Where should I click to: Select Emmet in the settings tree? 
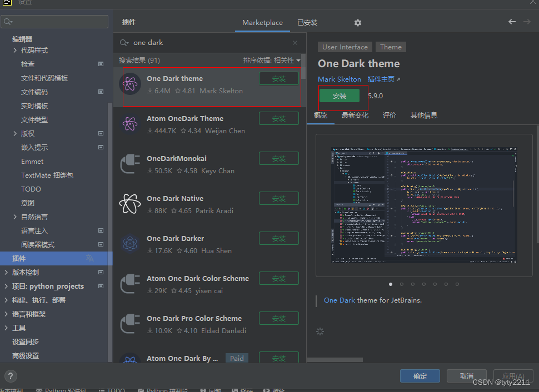[x=32, y=162]
